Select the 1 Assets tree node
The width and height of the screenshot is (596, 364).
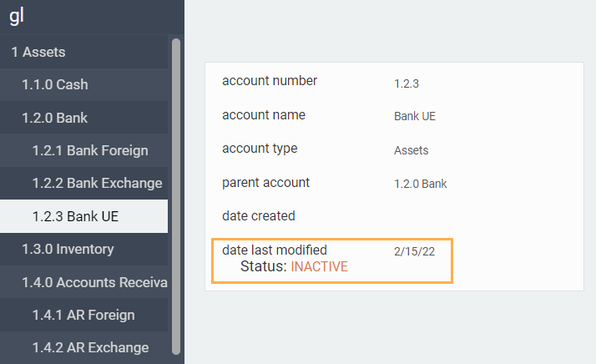(x=38, y=52)
